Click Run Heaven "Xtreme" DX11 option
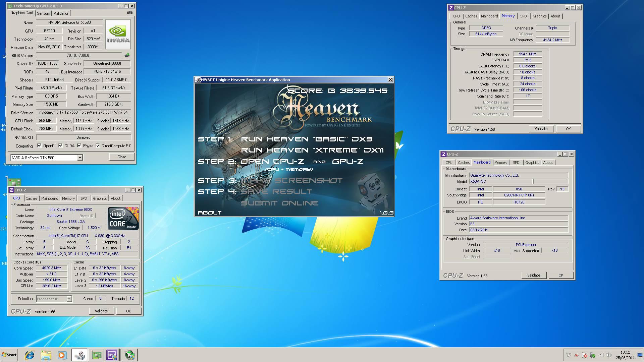The width and height of the screenshot is (644, 362). [x=312, y=150]
